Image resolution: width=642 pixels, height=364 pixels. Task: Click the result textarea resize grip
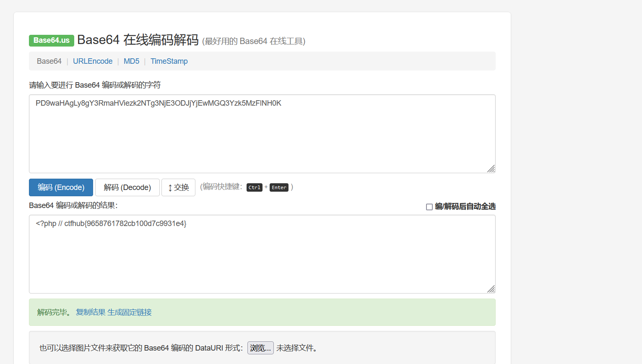[491, 289]
